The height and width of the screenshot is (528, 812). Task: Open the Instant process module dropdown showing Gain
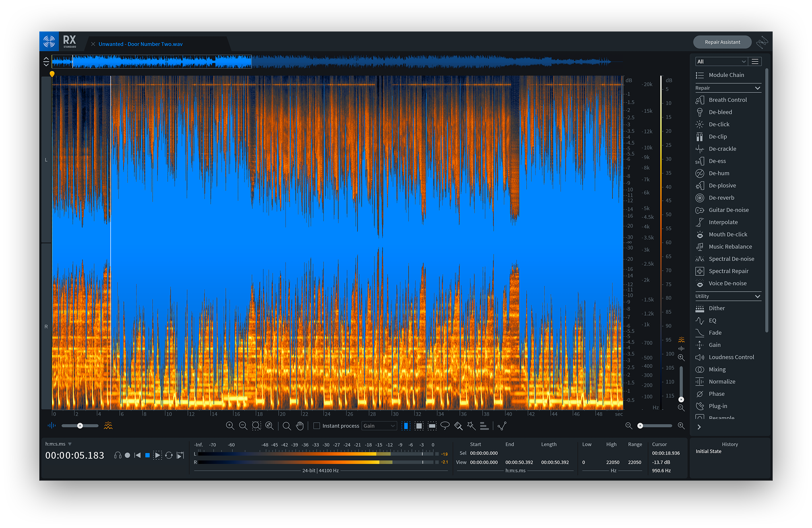(379, 425)
